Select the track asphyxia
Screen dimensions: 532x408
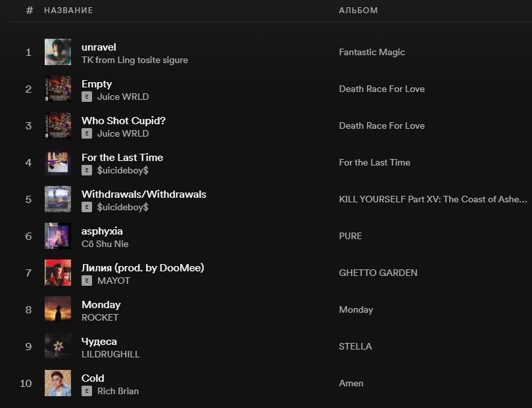tap(102, 231)
